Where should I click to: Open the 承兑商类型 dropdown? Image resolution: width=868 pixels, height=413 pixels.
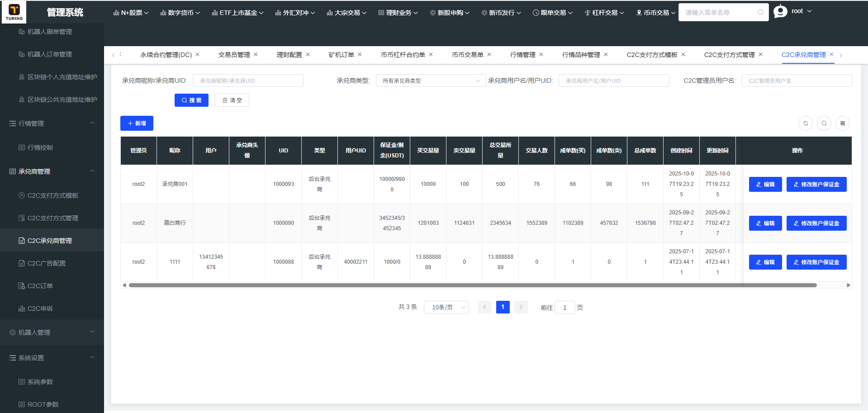tap(431, 81)
